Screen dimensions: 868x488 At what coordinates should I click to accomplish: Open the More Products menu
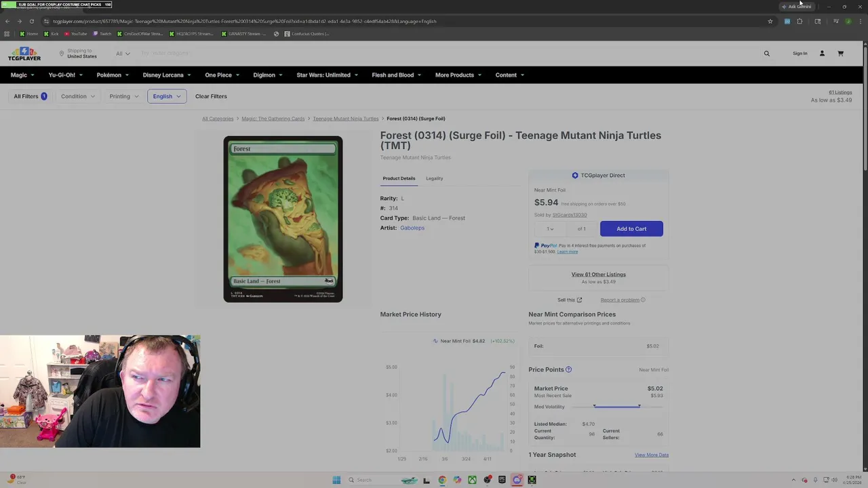[x=458, y=75]
